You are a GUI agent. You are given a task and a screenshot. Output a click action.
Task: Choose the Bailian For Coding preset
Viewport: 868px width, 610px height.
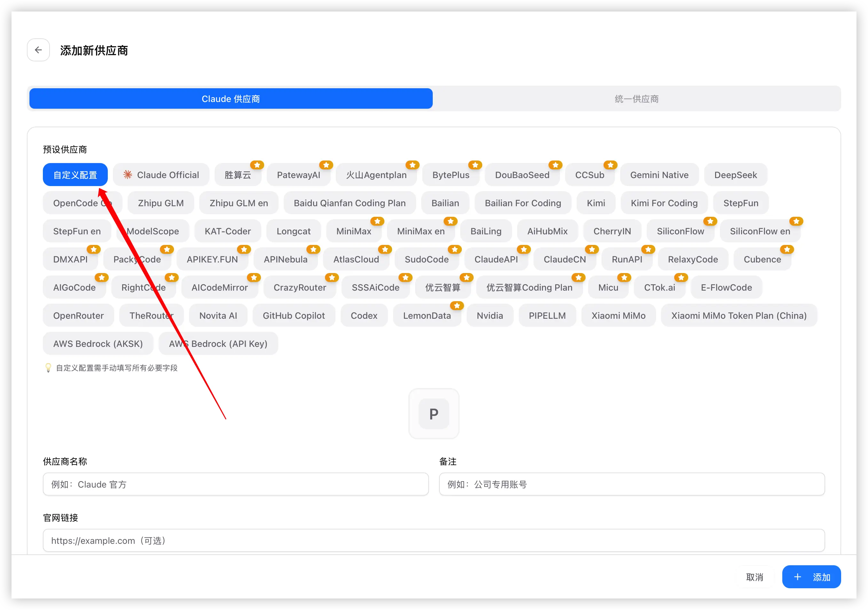pos(523,203)
